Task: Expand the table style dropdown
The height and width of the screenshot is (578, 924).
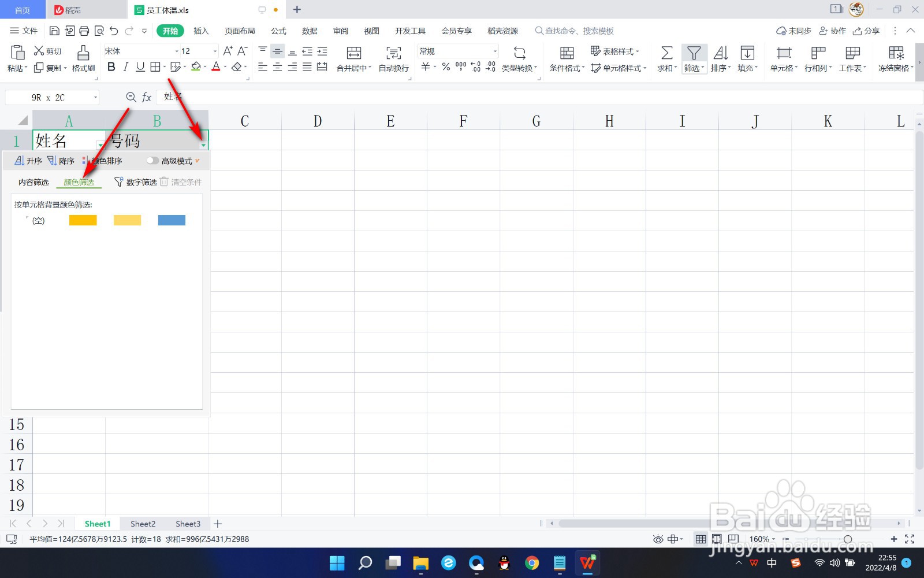Action: point(638,51)
